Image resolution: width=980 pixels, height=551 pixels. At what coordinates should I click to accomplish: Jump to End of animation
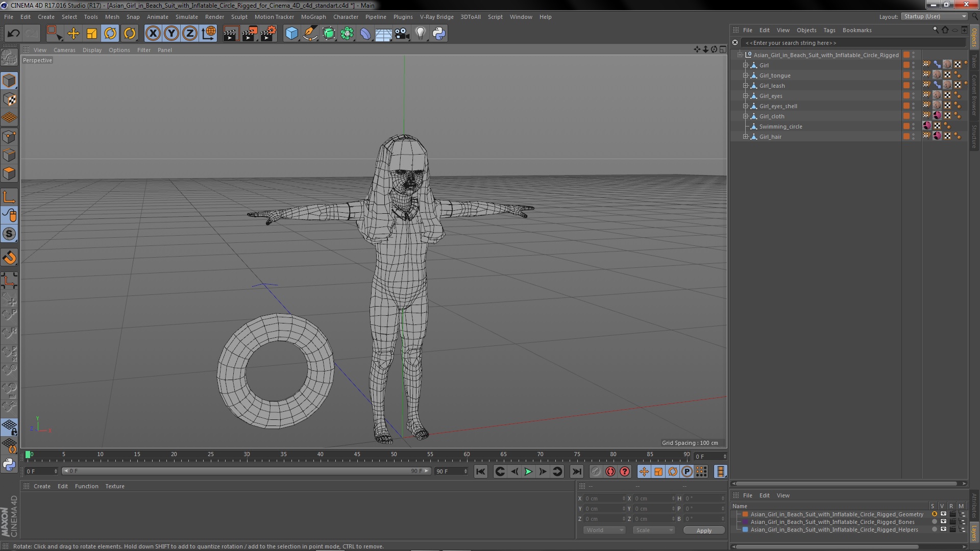click(x=577, y=472)
